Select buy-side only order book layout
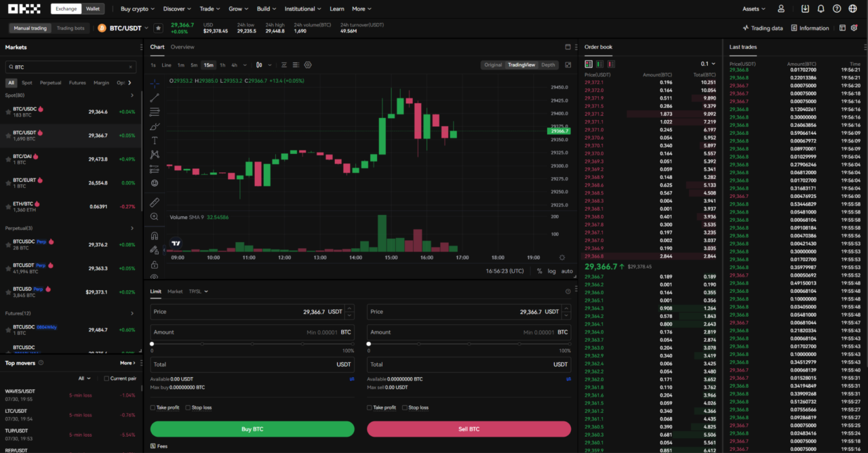The height and width of the screenshot is (453, 868). (599, 63)
